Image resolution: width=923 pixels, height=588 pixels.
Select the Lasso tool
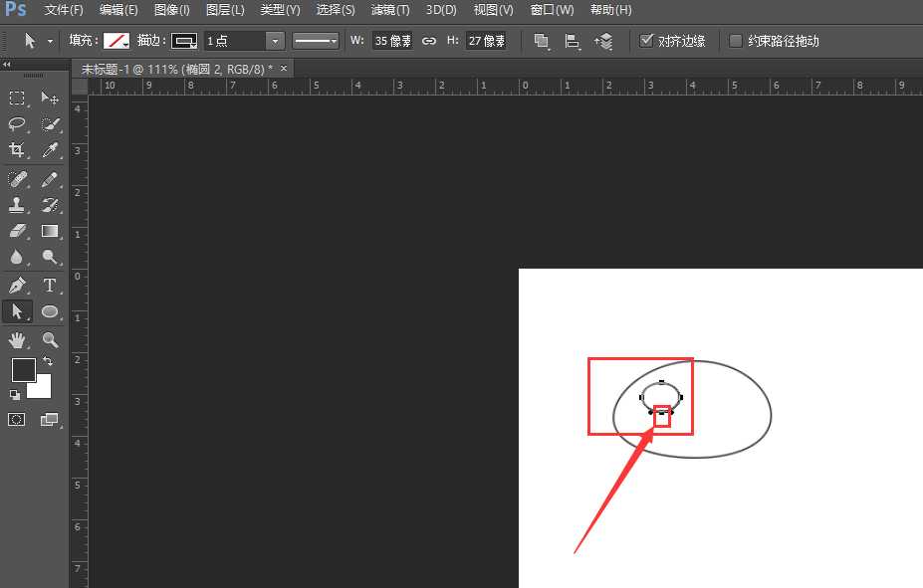pos(16,124)
